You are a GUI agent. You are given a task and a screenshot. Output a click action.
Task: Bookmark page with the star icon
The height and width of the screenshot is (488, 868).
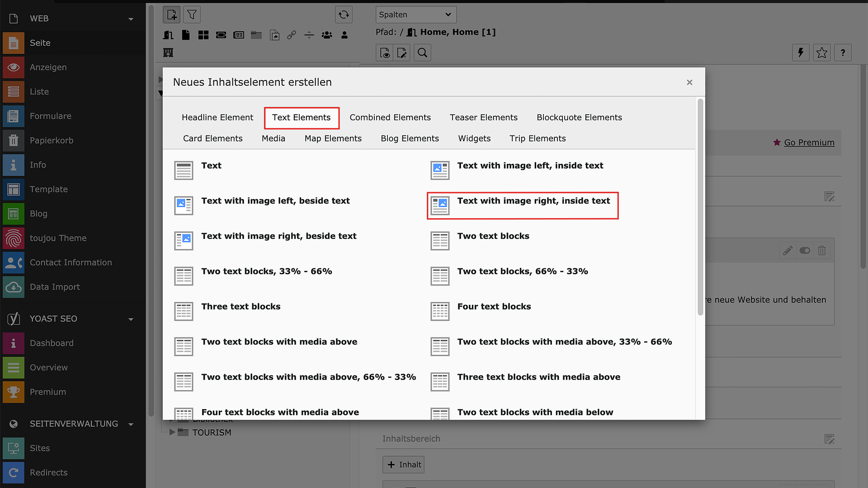click(x=822, y=53)
